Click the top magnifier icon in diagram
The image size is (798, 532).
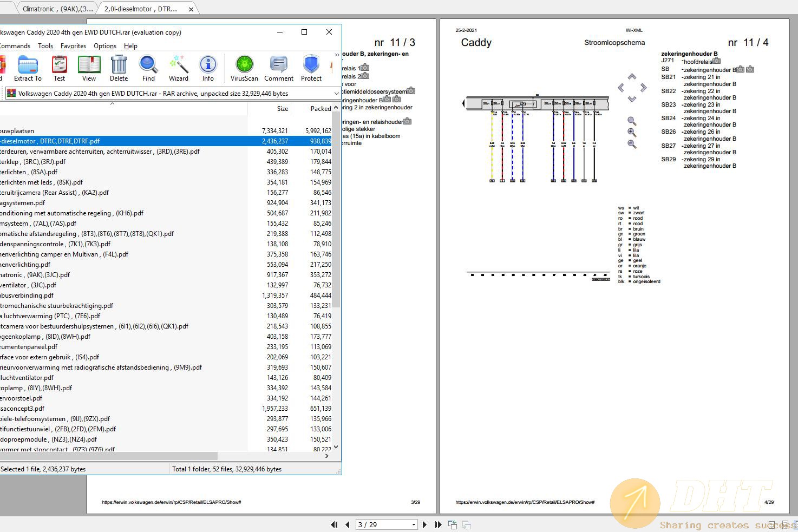632,121
